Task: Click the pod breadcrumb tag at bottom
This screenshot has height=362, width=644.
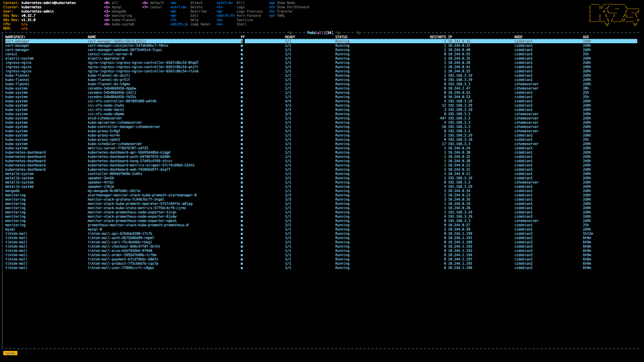Action: pos(10,353)
